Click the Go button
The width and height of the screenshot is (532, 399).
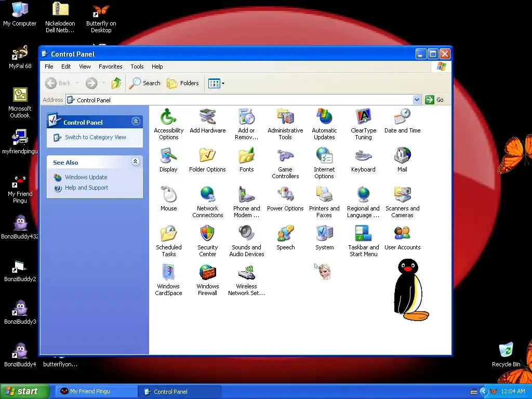click(x=435, y=100)
